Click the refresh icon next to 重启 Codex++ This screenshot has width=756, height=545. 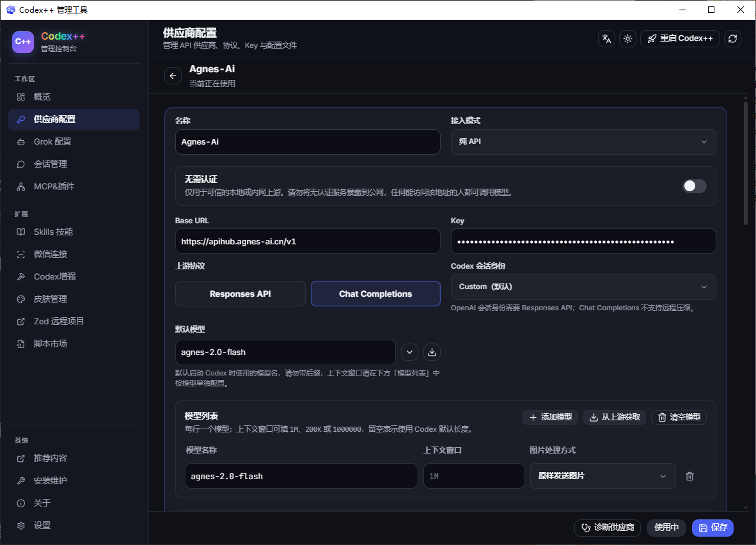click(x=732, y=38)
